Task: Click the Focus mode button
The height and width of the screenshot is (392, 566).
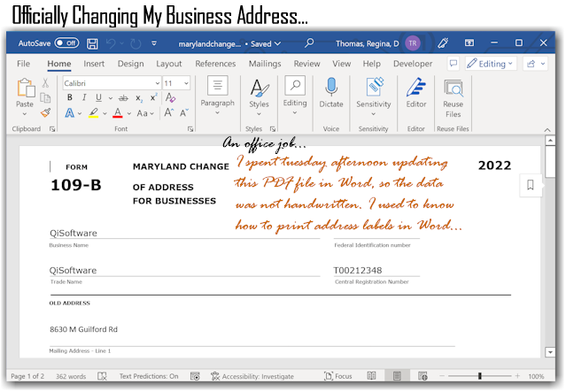Action: (338, 376)
